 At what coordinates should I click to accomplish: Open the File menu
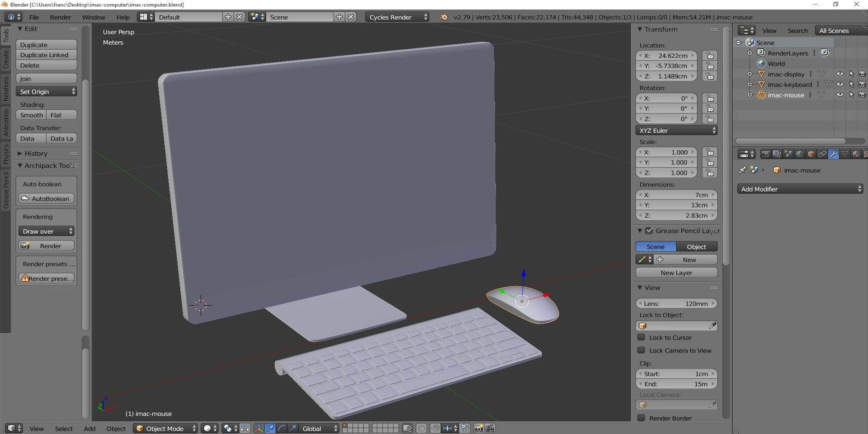pyautogui.click(x=34, y=17)
